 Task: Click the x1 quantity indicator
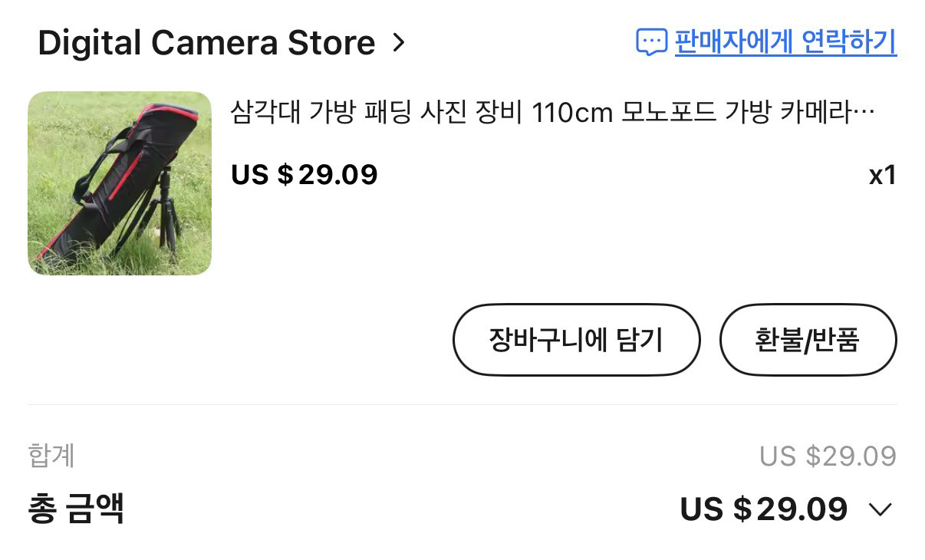(882, 176)
